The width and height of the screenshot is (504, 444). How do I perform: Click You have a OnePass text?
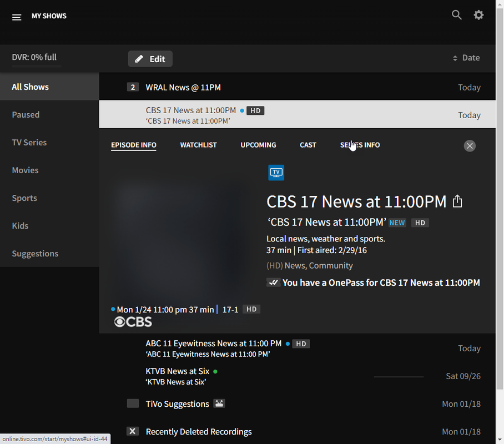click(381, 282)
